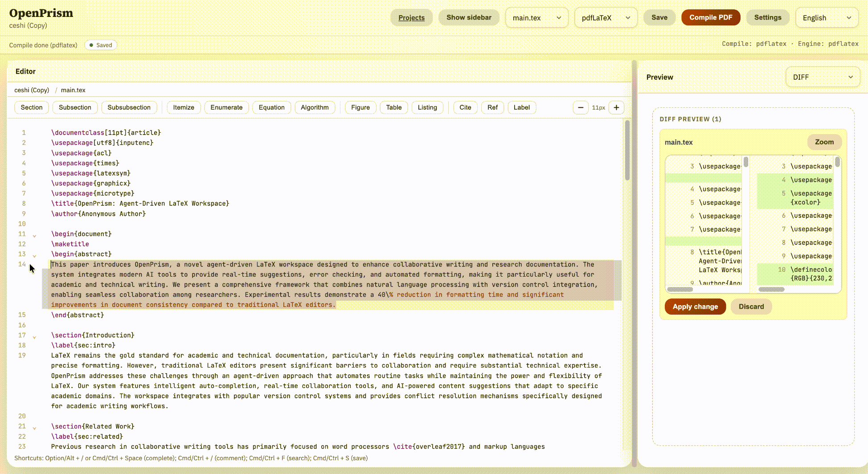Insert a Subsection
The width and height of the screenshot is (868, 474).
pos(75,107)
